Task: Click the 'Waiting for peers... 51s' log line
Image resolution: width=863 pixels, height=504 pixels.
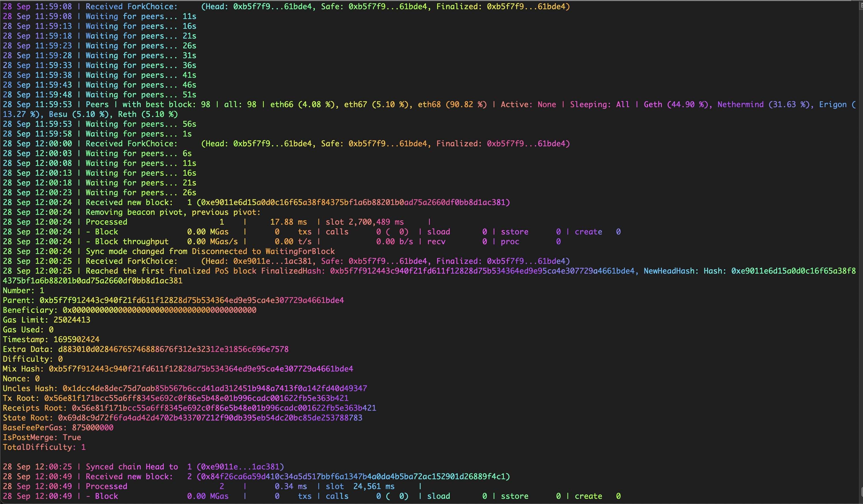Action: pos(99,95)
